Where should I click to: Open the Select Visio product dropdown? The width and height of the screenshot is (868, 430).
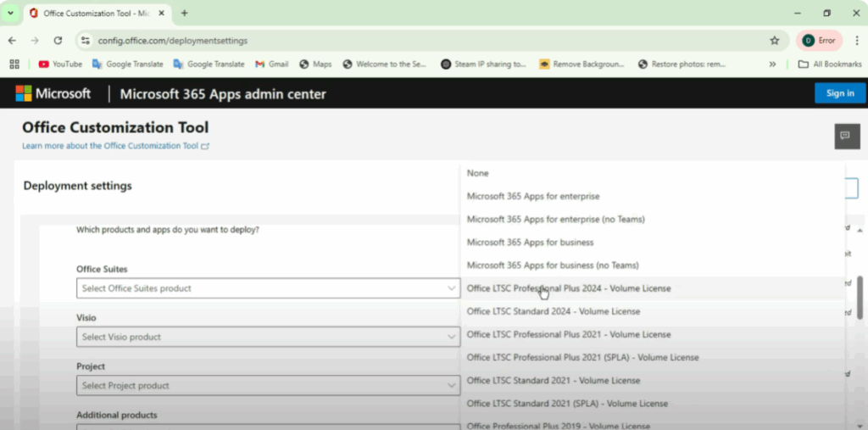tap(269, 337)
